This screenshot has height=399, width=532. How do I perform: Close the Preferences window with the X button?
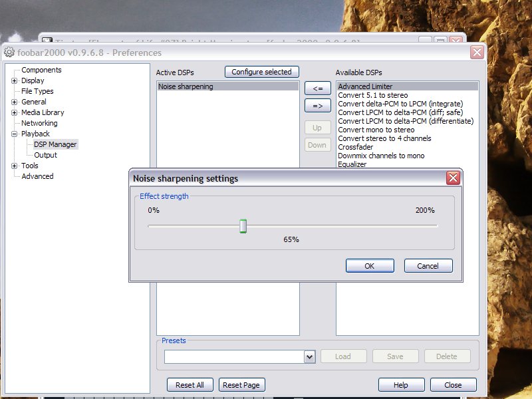tap(477, 53)
